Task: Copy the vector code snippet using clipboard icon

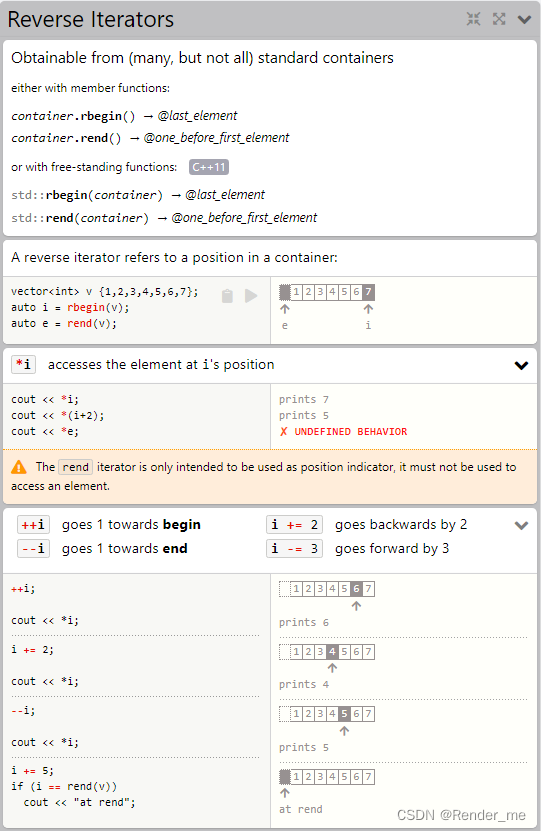Action: pyautogui.click(x=227, y=296)
